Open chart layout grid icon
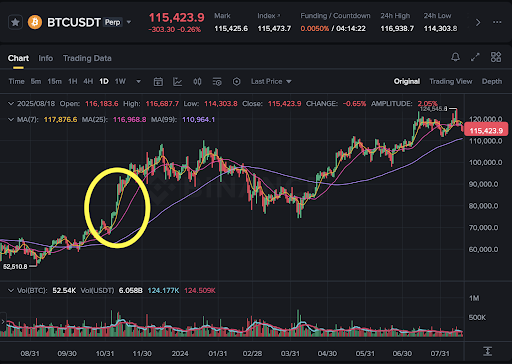512x364 pixels. (x=496, y=57)
